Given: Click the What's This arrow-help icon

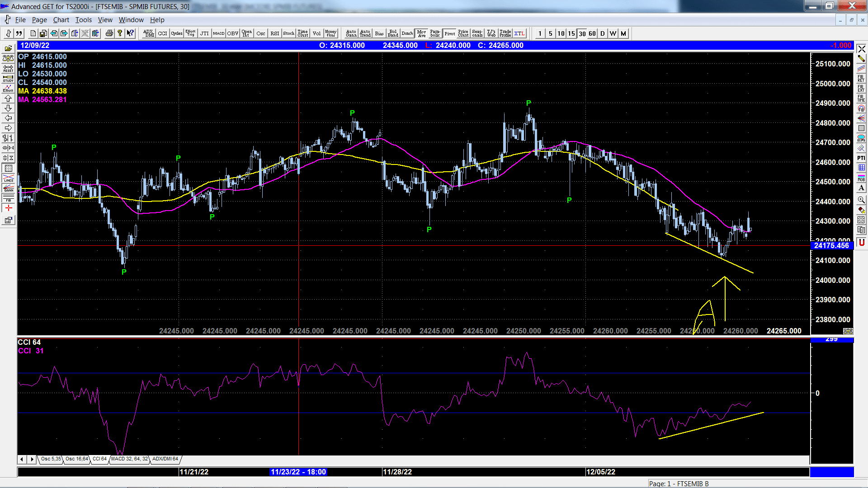Looking at the screenshot, I should (x=131, y=33).
